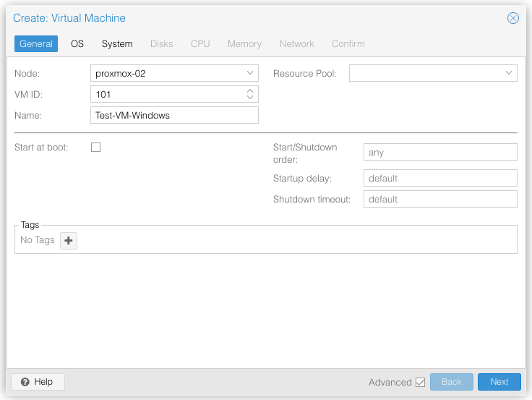Image resolution: width=532 pixels, height=400 pixels.
Task: Click the Start/Shutdown order field
Action: [440, 152]
